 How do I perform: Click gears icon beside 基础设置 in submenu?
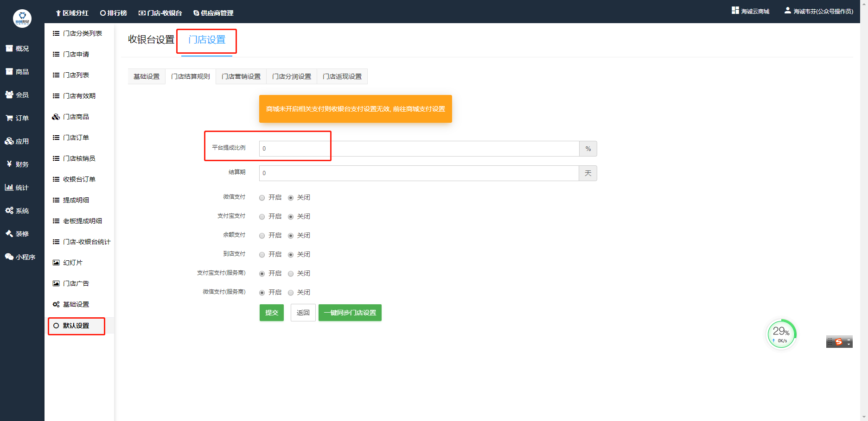click(56, 304)
